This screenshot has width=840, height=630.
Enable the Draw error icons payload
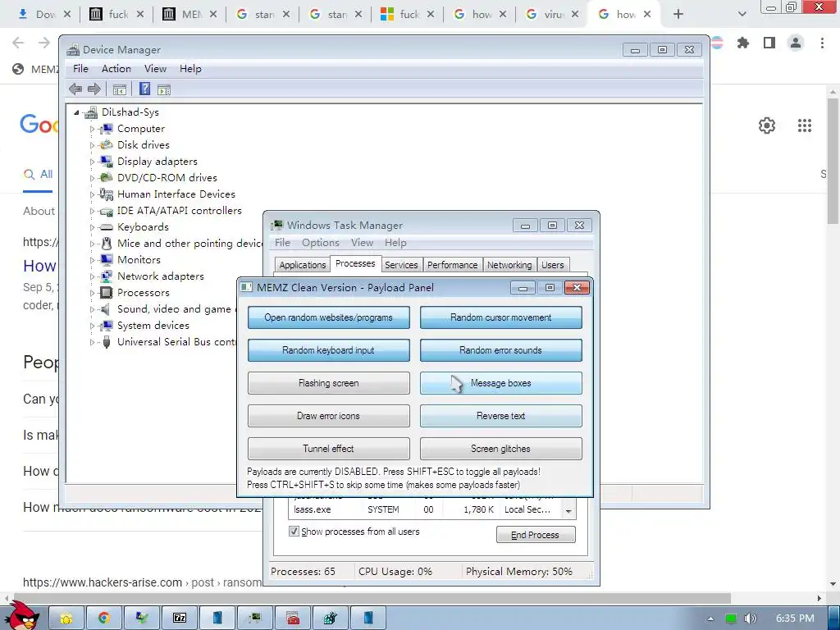tap(328, 416)
